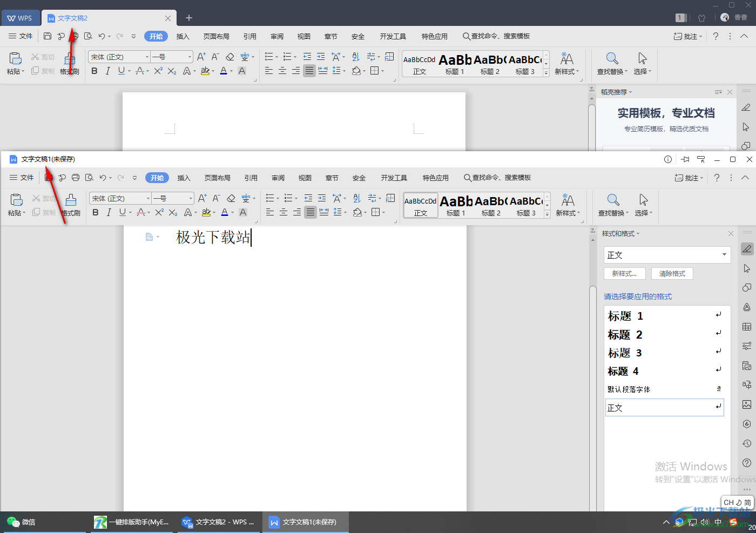Click Undo in 文字文稿1 window
Image resolution: width=756 pixels, height=533 pixels.
[x=103, y=178]
